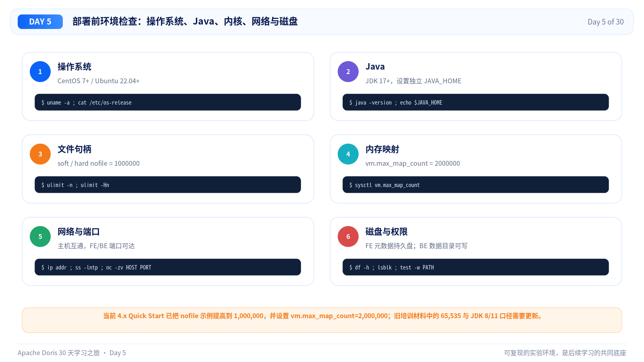The width and height of the screenshot is (644, 362).
Task: Click '主机互通，FE/BE 端口可达' text
Action: [96, 246]
